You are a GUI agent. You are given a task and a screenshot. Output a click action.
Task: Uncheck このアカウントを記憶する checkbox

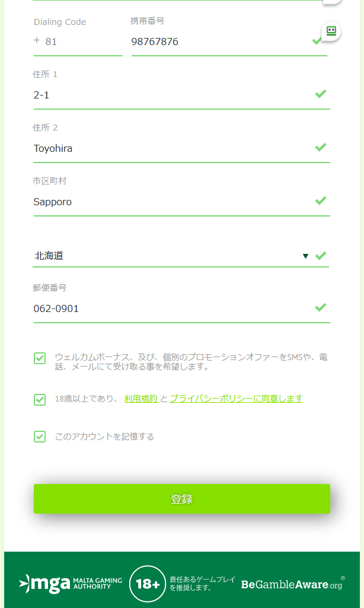tap(40, 437)
